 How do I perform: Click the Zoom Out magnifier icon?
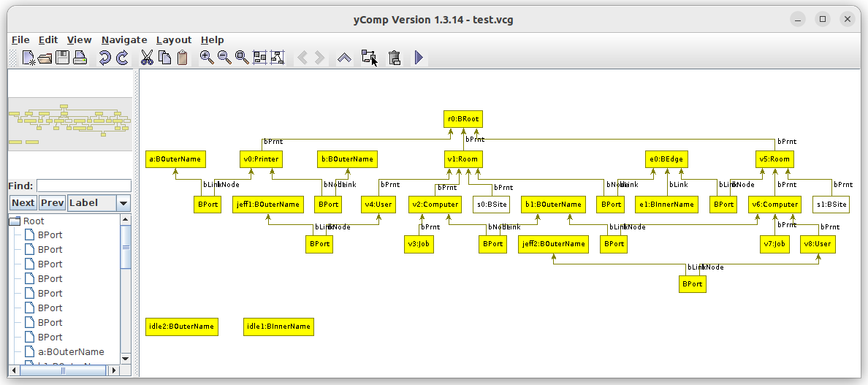224,58
